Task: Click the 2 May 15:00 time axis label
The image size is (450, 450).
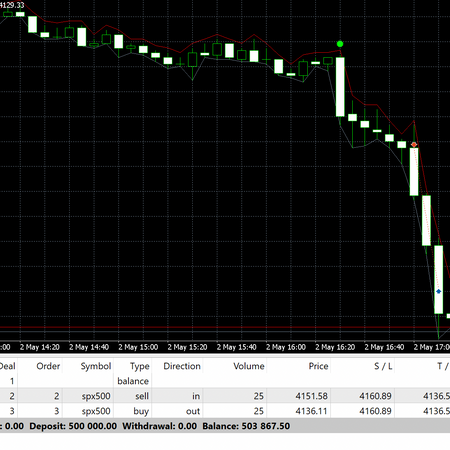Action: [138, 347]
